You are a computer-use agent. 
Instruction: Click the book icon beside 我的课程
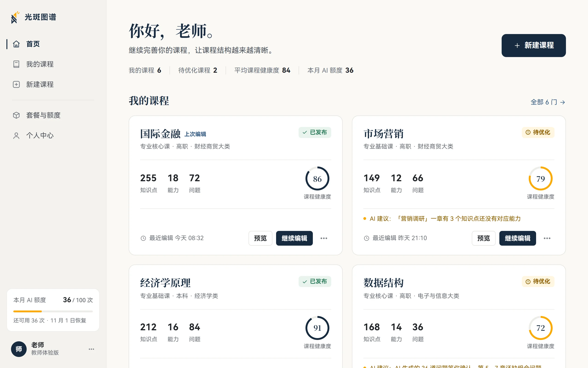coord(16,64)
